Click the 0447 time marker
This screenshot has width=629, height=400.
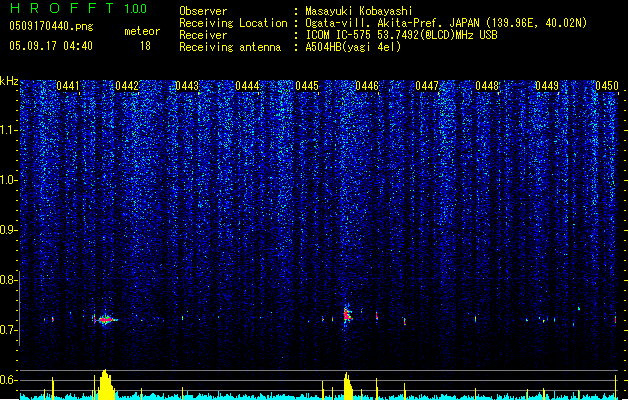[427, 86]
